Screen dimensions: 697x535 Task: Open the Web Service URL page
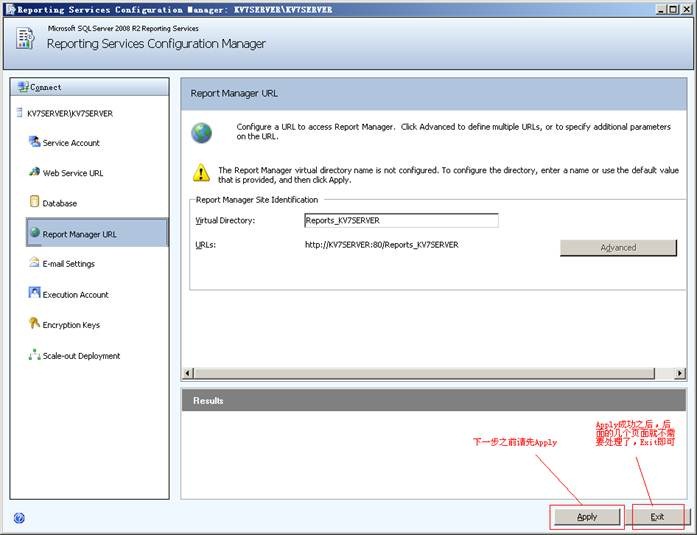[x=73, y=173]
